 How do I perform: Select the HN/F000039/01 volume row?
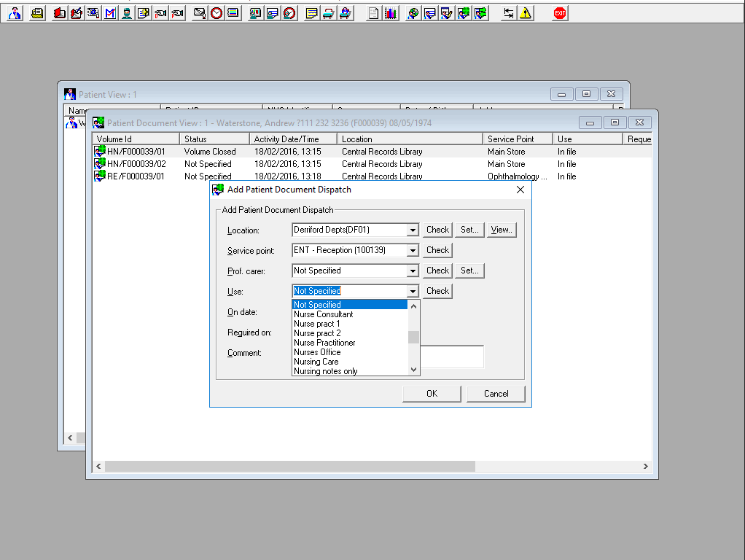tap(372, 152)
